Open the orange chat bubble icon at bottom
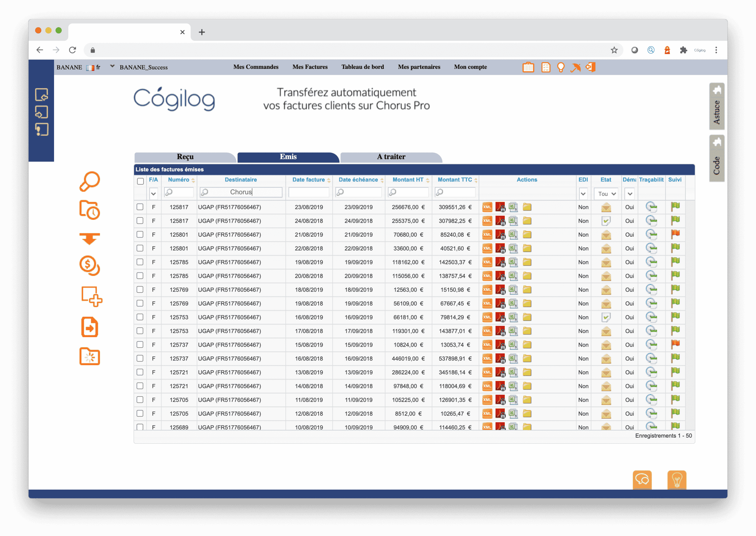 [x=642, y=479]
